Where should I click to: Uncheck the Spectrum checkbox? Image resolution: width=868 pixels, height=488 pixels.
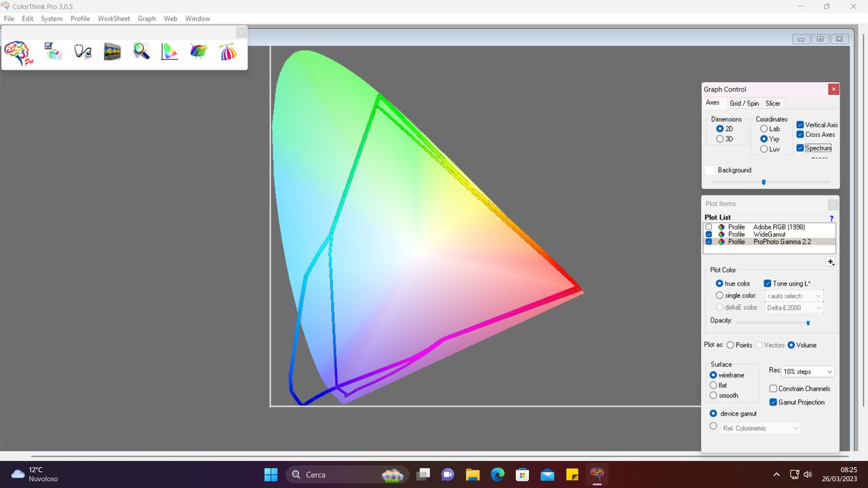800,148
